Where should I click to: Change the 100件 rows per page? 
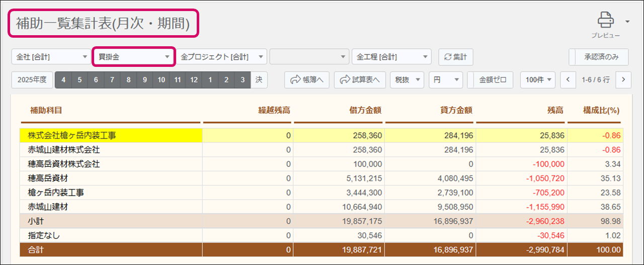(x=537, y=79)
